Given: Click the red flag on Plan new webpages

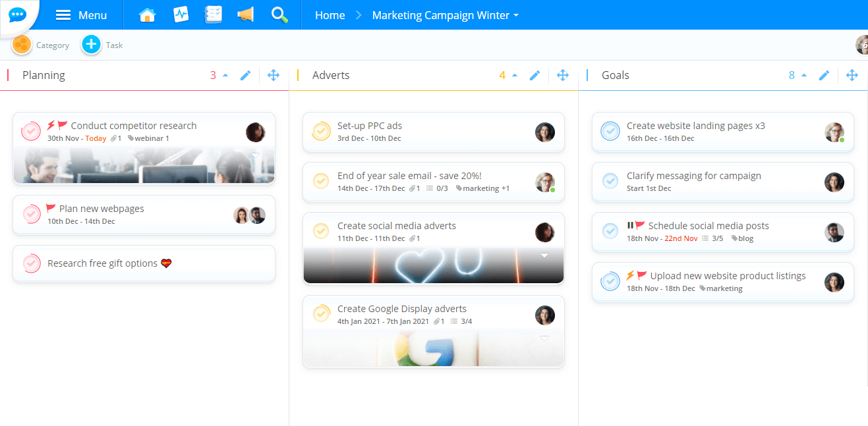Looking at the screenshot, I should tap(51, 209).
